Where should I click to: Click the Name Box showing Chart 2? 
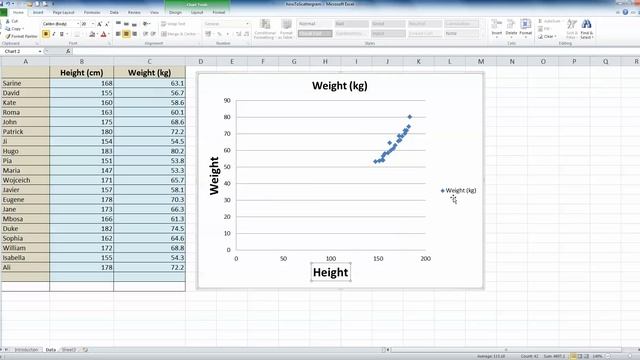(x=20, y=51)
